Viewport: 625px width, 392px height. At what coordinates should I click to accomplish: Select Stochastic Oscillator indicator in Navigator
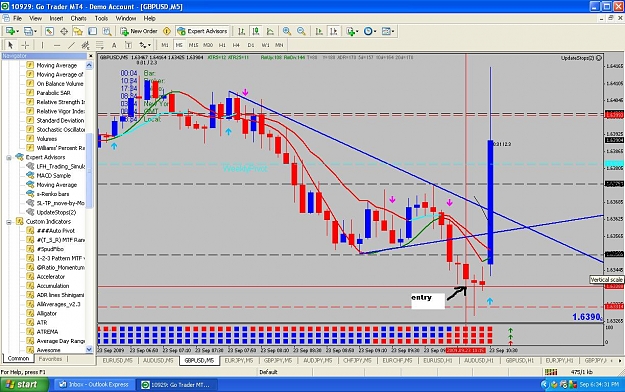click(x=61, y=130)
